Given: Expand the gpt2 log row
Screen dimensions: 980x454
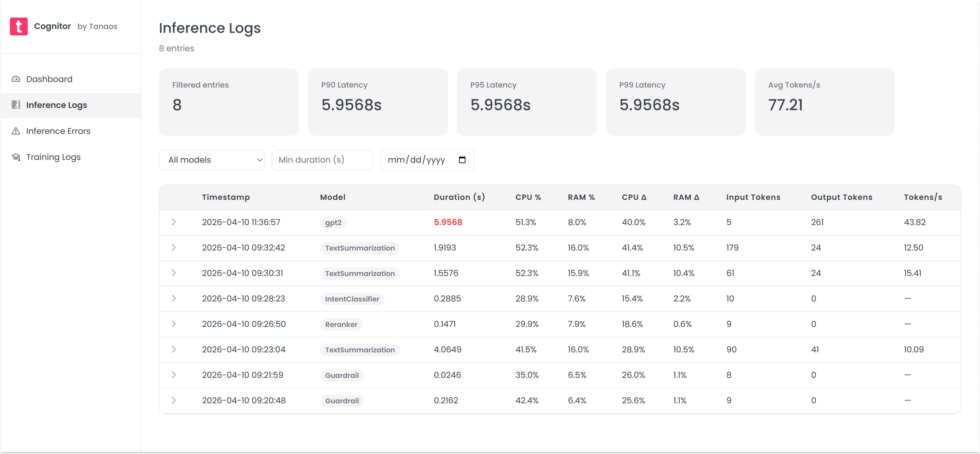Looking at the screenshot, I should [x=173, y=222].
